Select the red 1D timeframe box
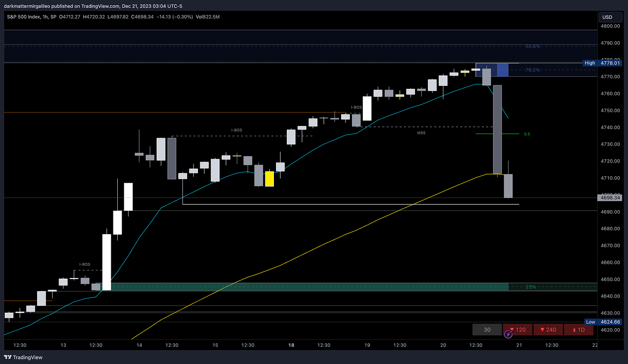Screen dimensions: 628x364 coord(579,329)
